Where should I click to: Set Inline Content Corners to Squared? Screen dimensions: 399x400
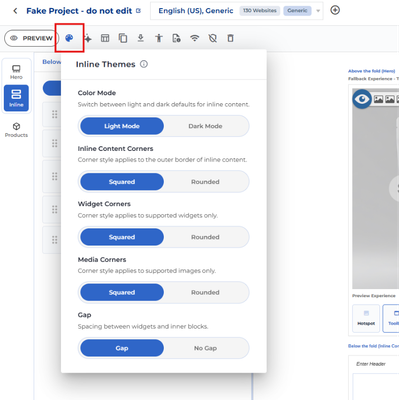[x=122, y=182]
